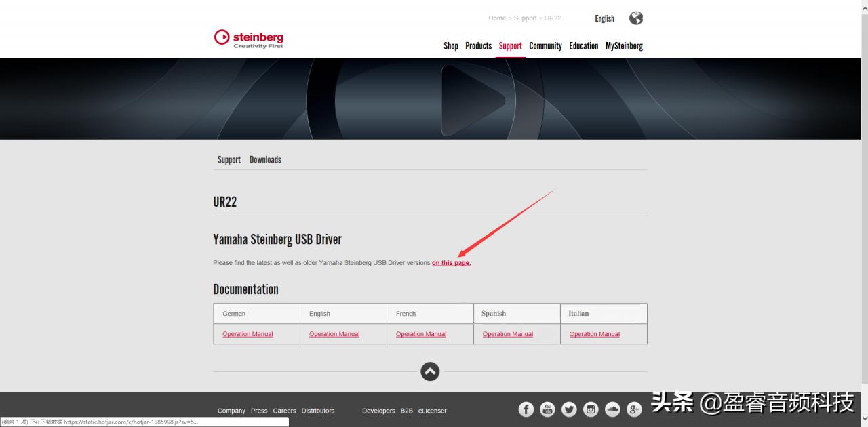Click the B2B footer link
Screen dimensions: 868x427
pos(406,411)
